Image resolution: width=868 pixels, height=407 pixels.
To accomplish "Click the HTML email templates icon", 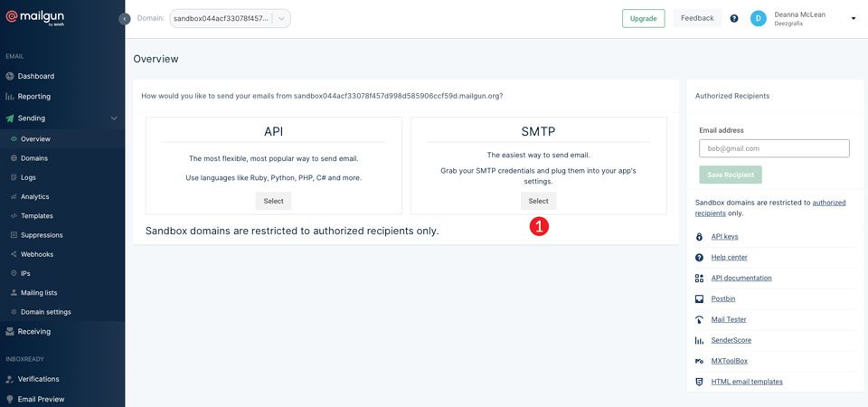I will coord(699,383).
